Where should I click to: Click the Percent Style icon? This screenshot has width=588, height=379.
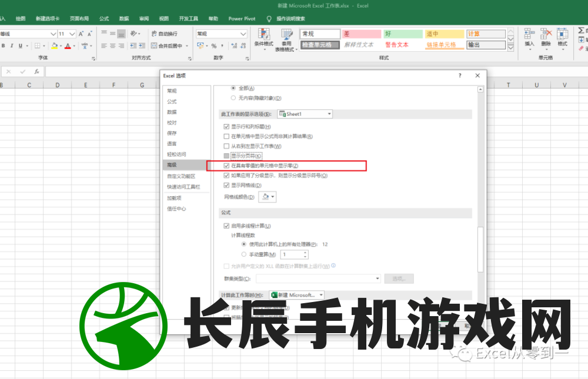213,46
